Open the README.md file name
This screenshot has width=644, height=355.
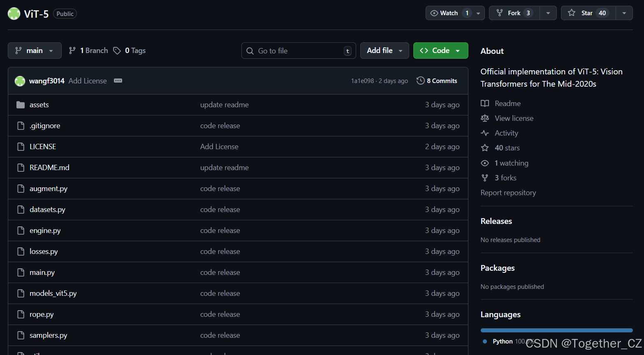pyautogui.click(x=49, y=168)
